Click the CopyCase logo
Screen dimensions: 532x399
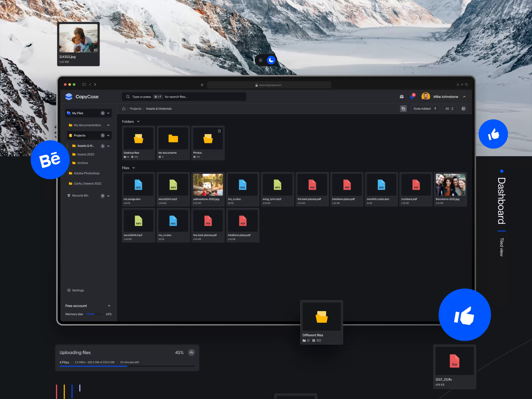tap(69, 97)
